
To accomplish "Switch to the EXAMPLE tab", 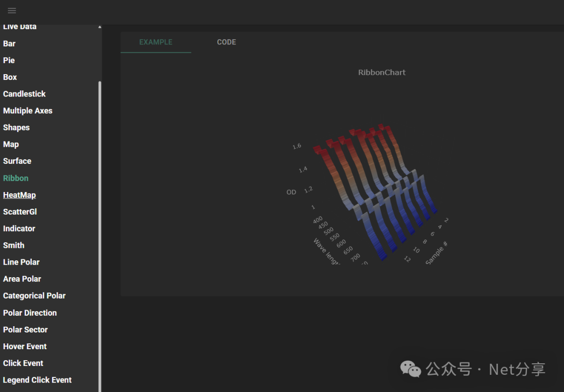I will [x=156, y=42].
